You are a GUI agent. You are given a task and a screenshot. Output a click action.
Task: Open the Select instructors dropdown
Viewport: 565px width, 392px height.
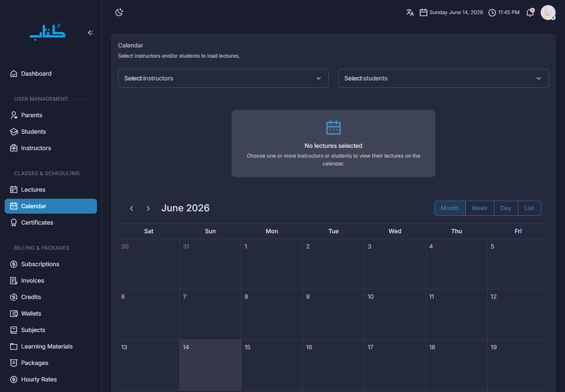[x=223, y=78]
